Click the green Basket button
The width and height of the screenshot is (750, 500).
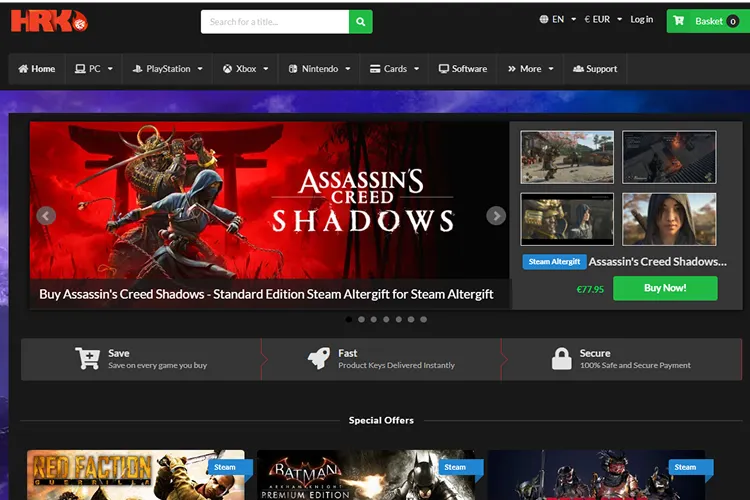[708, 21]
